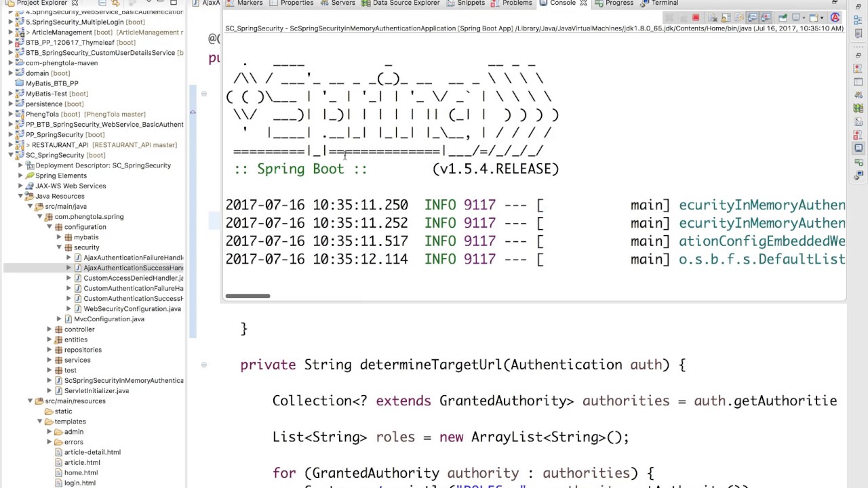
Task: Toggle Scroll Lock in the console toolbar
Action: (726, 18)
